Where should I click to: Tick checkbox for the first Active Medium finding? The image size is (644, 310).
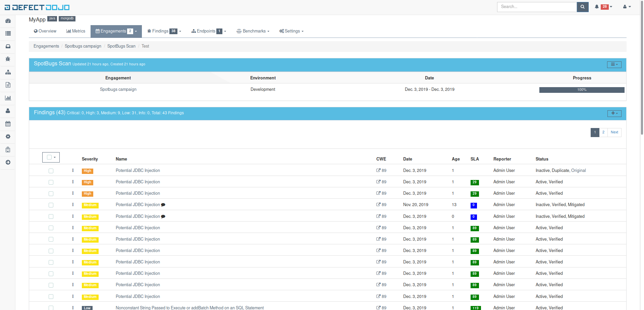click(x=51, y=228)
